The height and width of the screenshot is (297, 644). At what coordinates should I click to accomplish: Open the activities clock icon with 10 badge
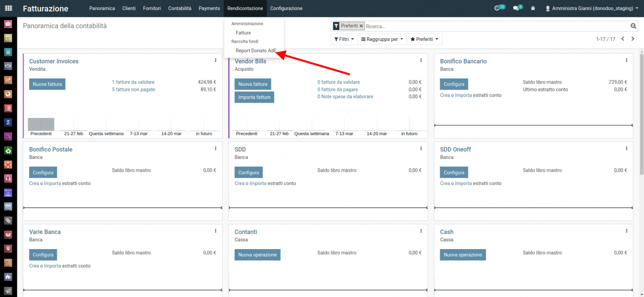(x=497, y=8)
